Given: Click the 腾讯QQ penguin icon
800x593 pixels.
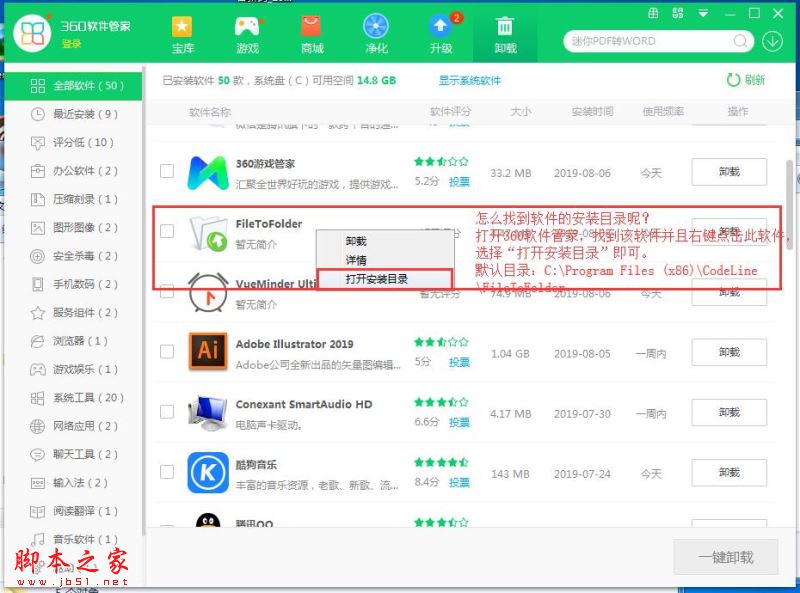Looking at the screenshot, I should 208,521.
